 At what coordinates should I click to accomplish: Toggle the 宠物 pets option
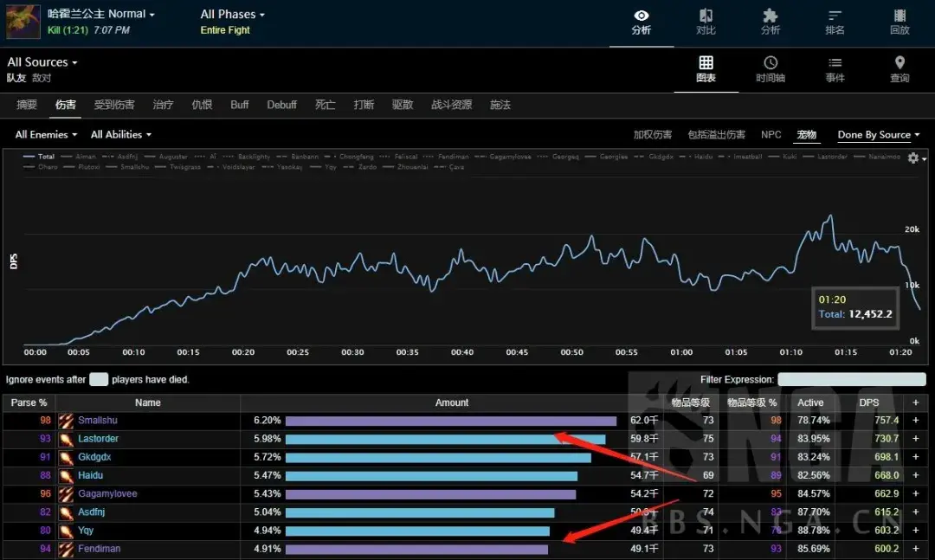pos(806,135)
